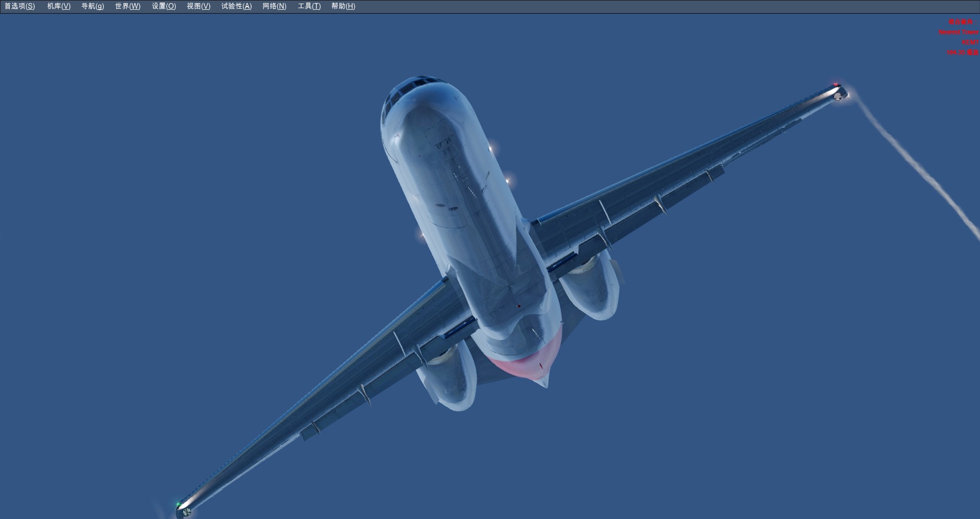Open the 工具(T) tools menu

pos(309,6)
